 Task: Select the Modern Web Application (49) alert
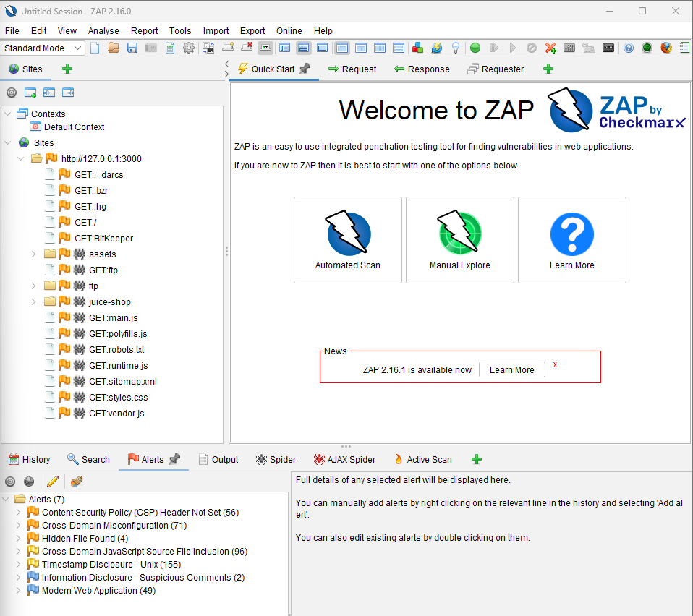(98, 591)
